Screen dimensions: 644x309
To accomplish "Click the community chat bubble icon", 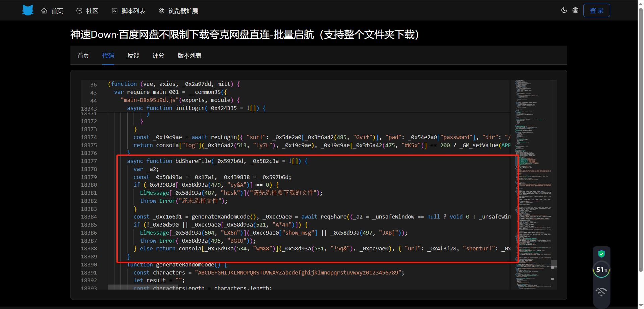I will click(79, 11).
